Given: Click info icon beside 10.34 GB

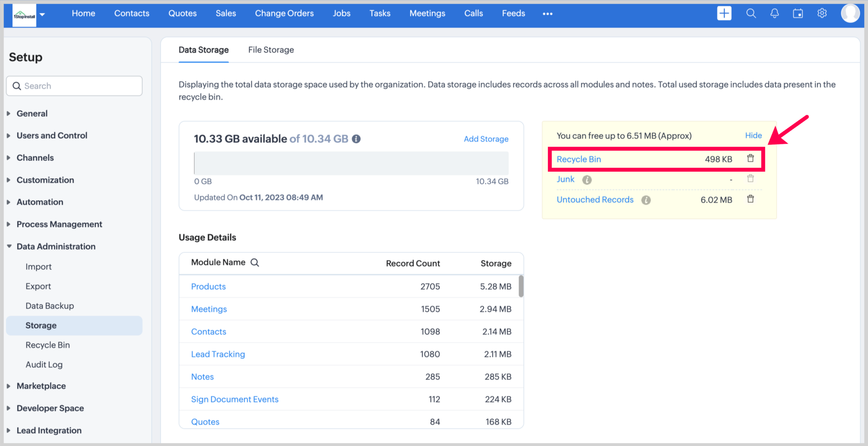Looking at the screenshot, I should (356, 139).
